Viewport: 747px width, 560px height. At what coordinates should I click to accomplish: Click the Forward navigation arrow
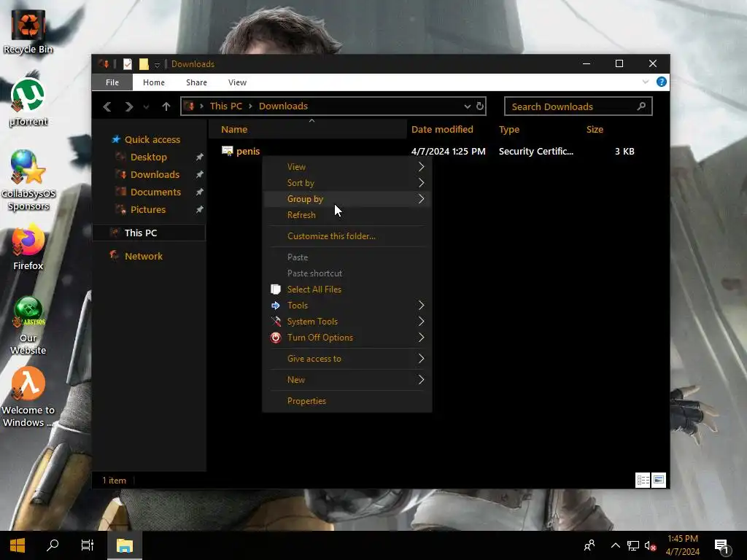click(128, 106)
